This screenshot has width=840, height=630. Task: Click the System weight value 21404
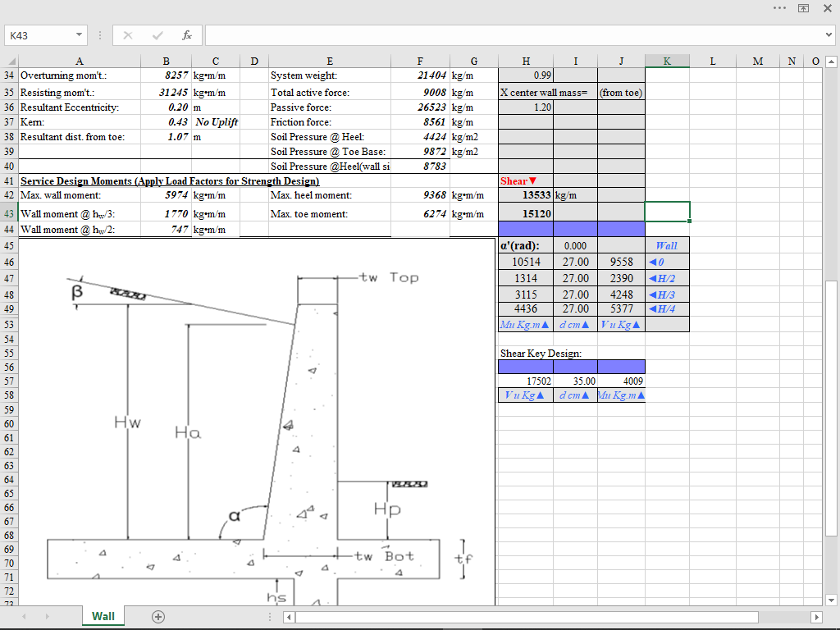tap(421, 75)
